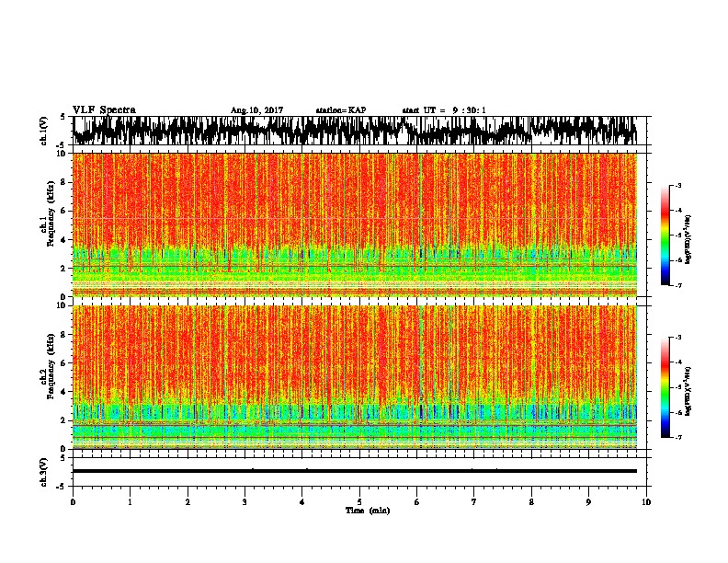The height and width of the screenshot is (563, 728).
Task: Click time axis tick label "2"
Action: [x=188, y=502]
